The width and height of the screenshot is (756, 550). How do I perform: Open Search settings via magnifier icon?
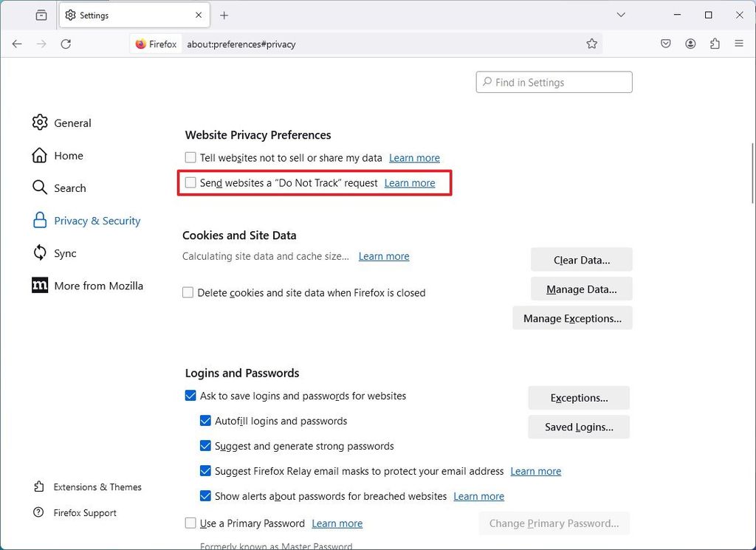(40, 188)
